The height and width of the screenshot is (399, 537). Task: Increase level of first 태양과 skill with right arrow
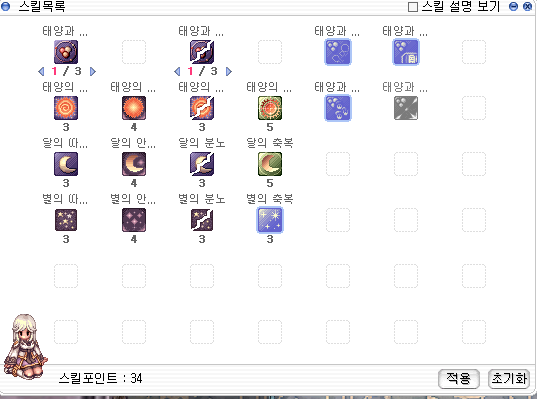tap(92, 71)
